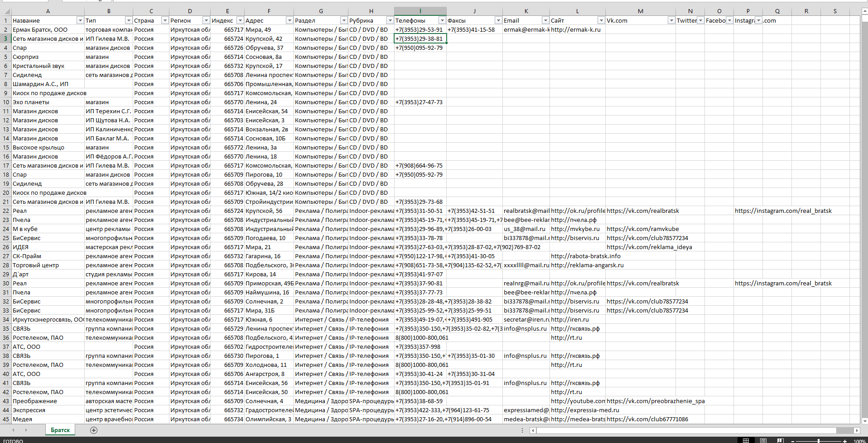Open the Факсы column filter dropdown
Screen dimensions: 868x443
click(498, 20)
